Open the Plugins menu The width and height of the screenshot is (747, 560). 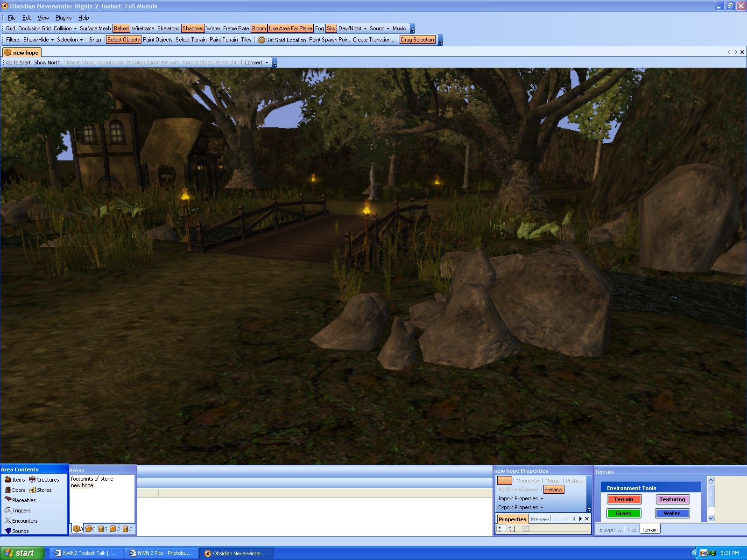point(63,18)
